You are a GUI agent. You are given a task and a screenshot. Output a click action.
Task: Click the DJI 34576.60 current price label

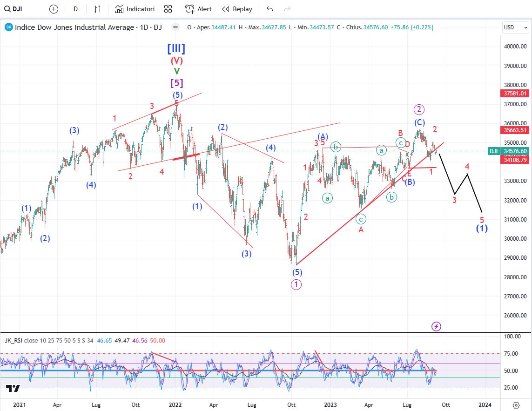(x=508, y=151)
